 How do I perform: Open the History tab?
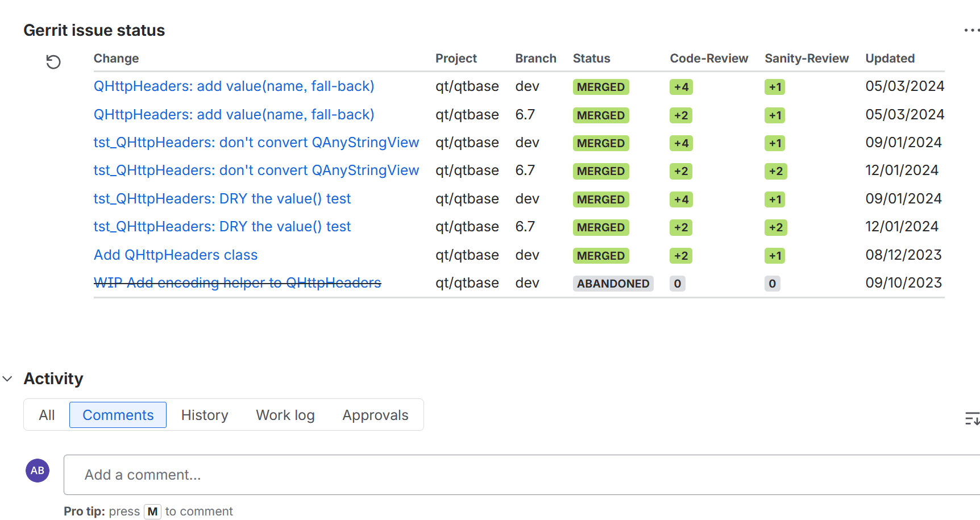[205, 415]
